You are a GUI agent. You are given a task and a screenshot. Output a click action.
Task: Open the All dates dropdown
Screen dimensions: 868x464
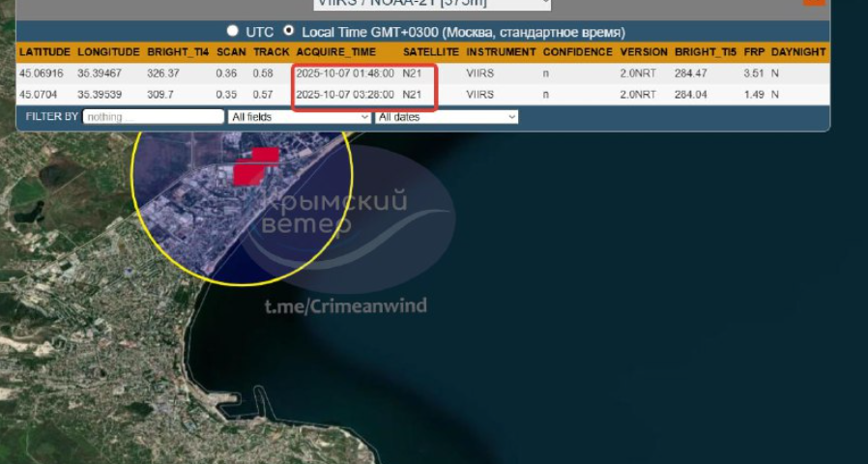447,117
